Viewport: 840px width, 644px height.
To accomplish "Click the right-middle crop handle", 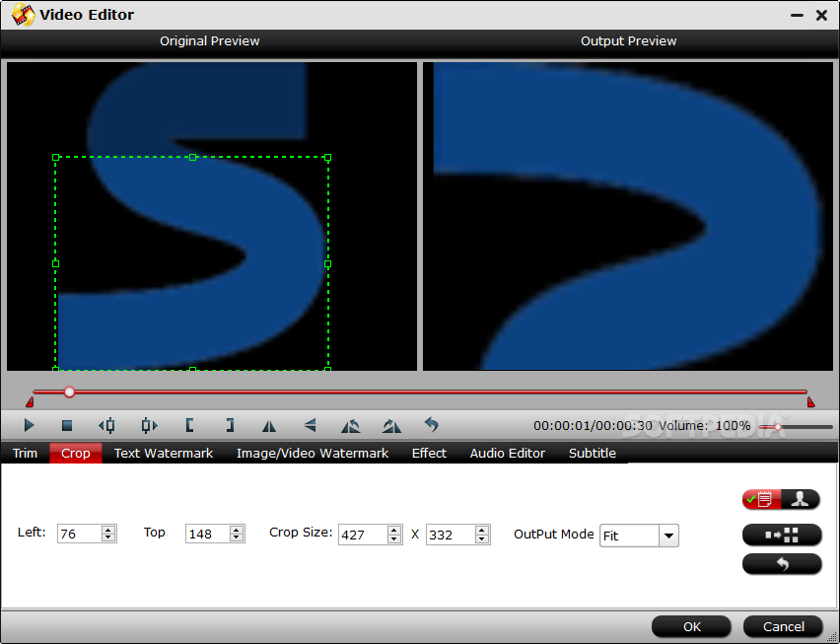I will (328, 263).
